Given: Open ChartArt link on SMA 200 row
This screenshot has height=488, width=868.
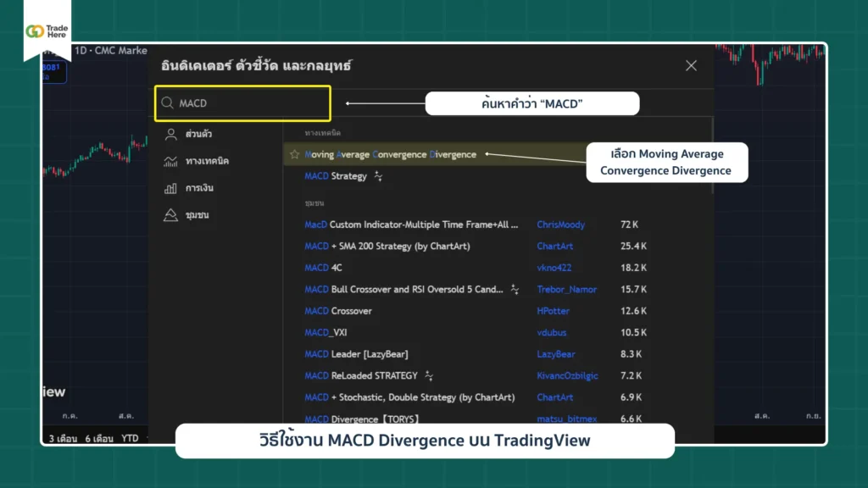Looking at the screenshot, I should [554, 247].
